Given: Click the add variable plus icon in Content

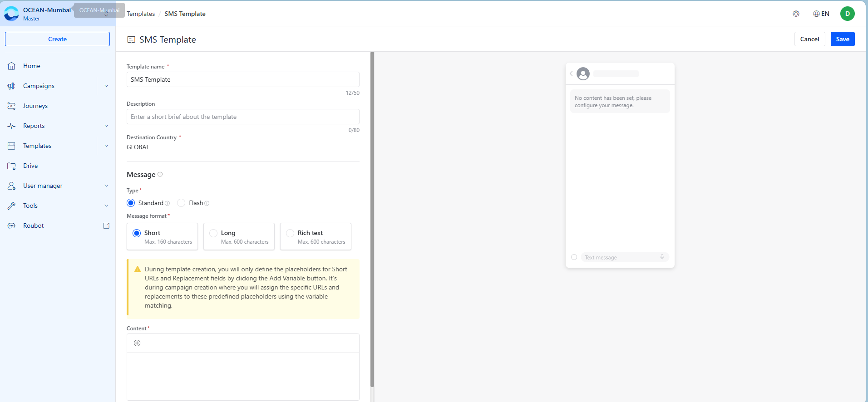Looking at the screenshot, I should pyautogui.click(x=137, y=343).
